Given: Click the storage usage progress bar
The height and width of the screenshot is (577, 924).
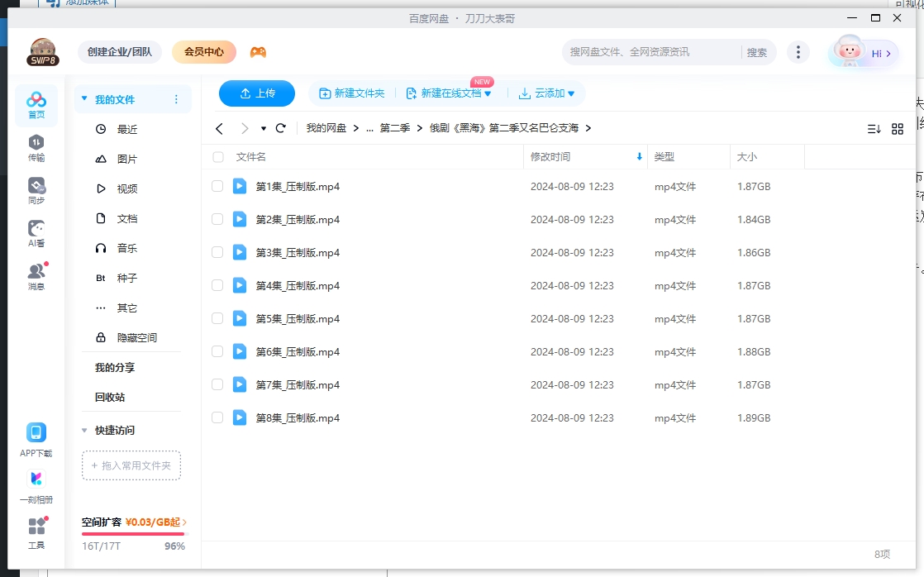Looking at the screenshot, I should point(132,534).
